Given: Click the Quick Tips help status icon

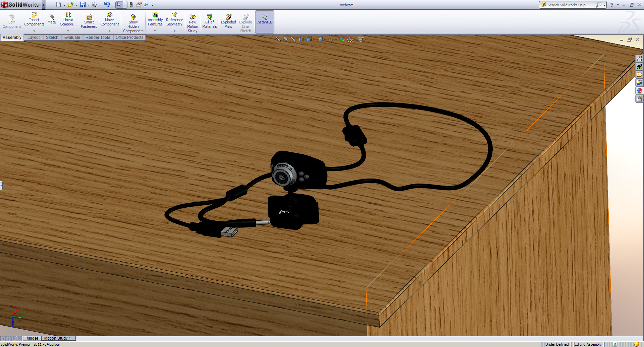Looking at the screenshot, I should click(615, 344).
